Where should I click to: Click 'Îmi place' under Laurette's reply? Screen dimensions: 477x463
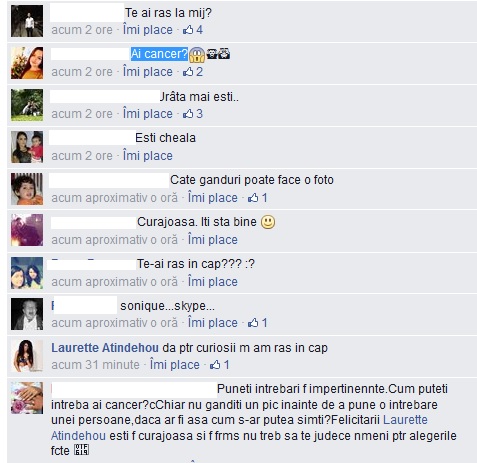pos(175,365)
